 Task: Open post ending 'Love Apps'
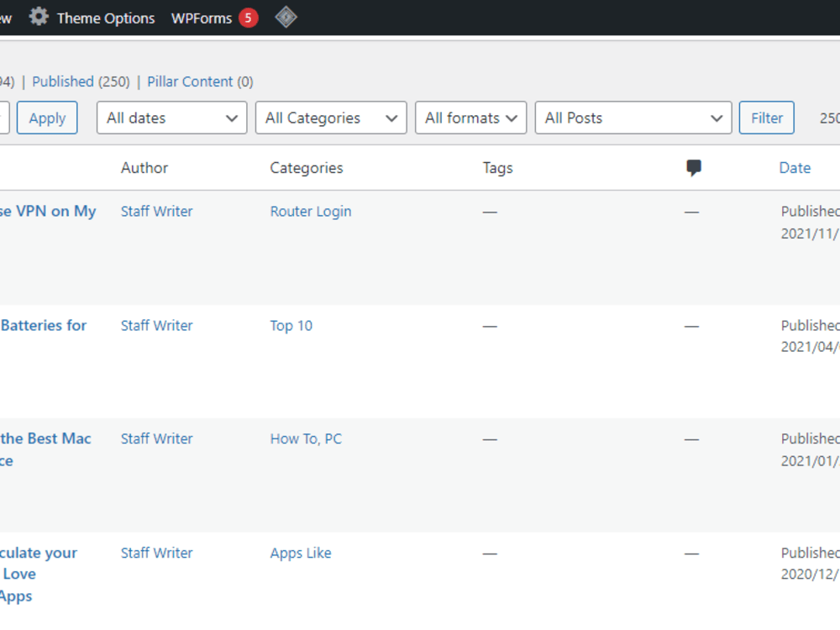point(39,574)
